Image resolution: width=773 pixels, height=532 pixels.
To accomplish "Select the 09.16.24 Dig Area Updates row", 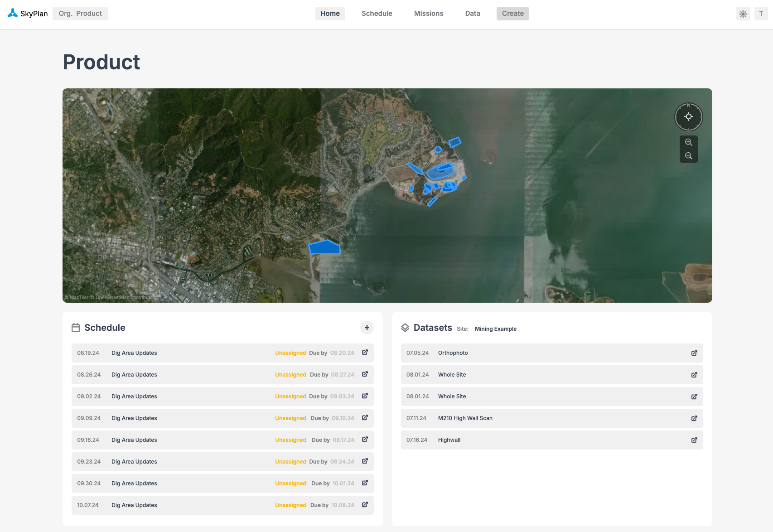I will point(222,440).
